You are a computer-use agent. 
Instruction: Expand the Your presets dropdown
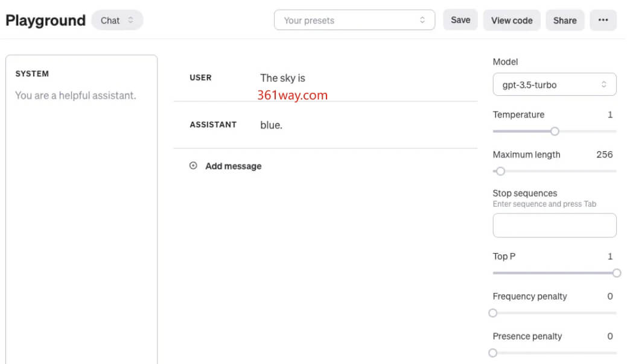354,20
